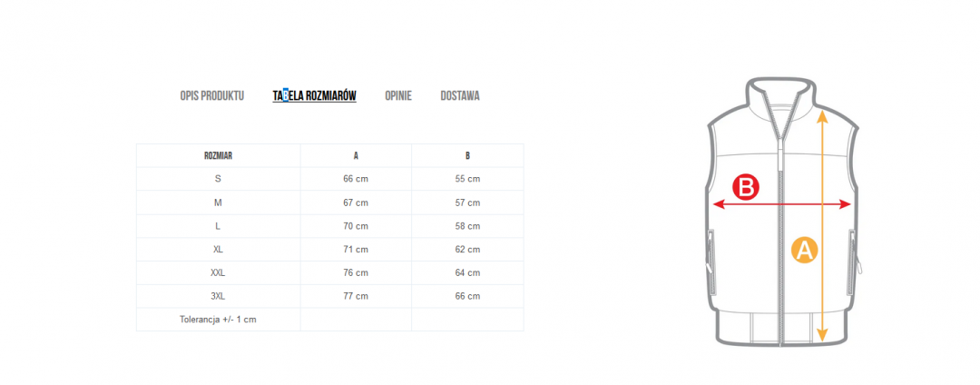Image resolution: width=980 pixels, height=385 pixels.
Task: Click the Rozmiar column header
Action: point(218,155)
